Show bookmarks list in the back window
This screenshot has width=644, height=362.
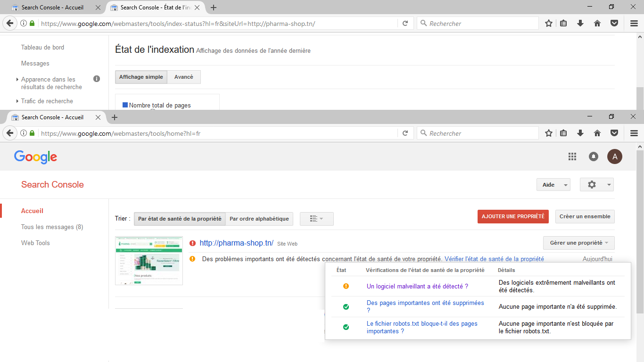tap(563, 24)
